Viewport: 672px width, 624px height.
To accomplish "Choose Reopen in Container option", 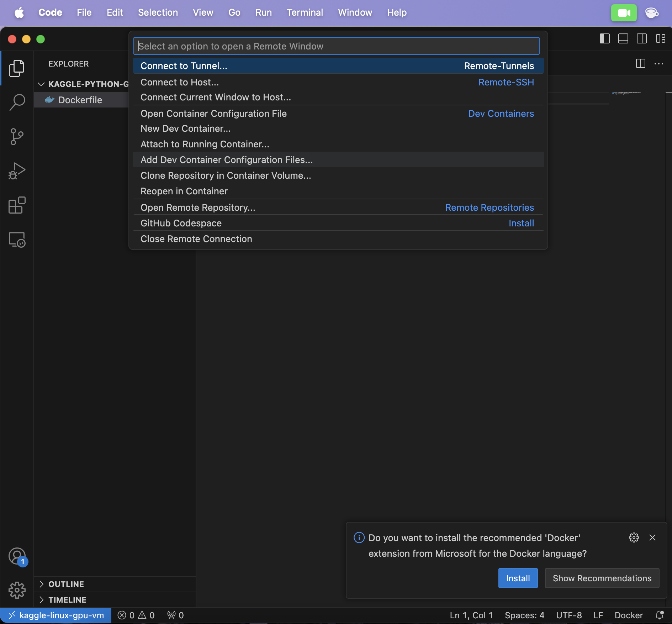I will click(x=338, y=191).
